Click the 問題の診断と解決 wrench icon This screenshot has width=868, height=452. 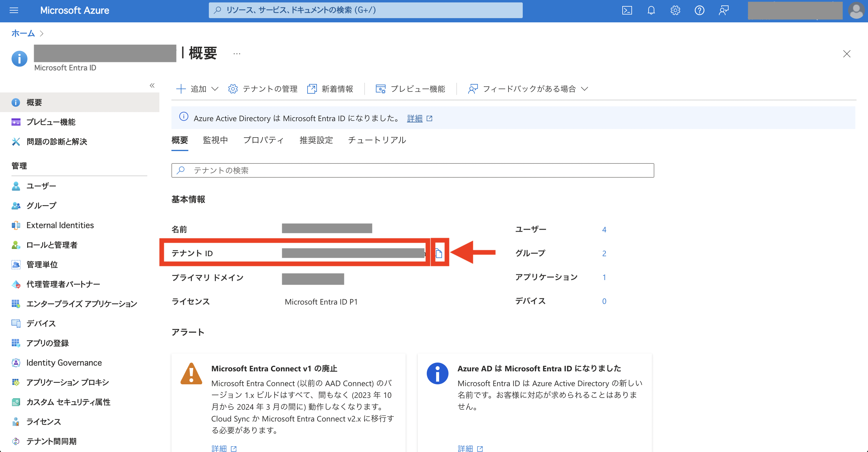point(16,141)
